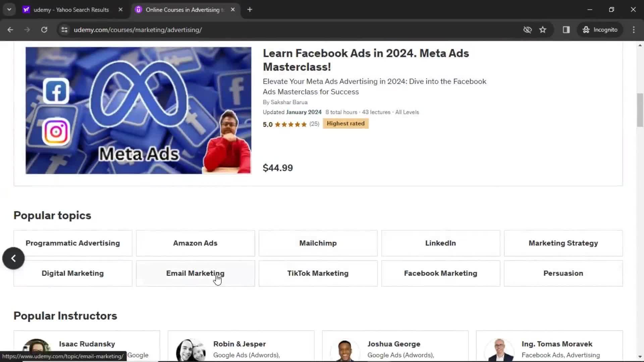Click the Isaac Rudansky instructor thumbnail

[x=36, y=348]
